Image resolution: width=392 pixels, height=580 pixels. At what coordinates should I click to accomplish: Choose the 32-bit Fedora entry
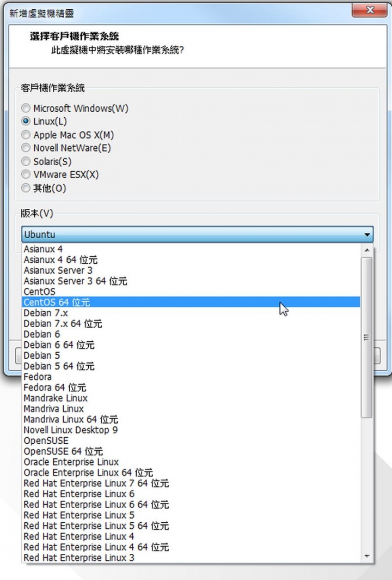coord(191,377)
